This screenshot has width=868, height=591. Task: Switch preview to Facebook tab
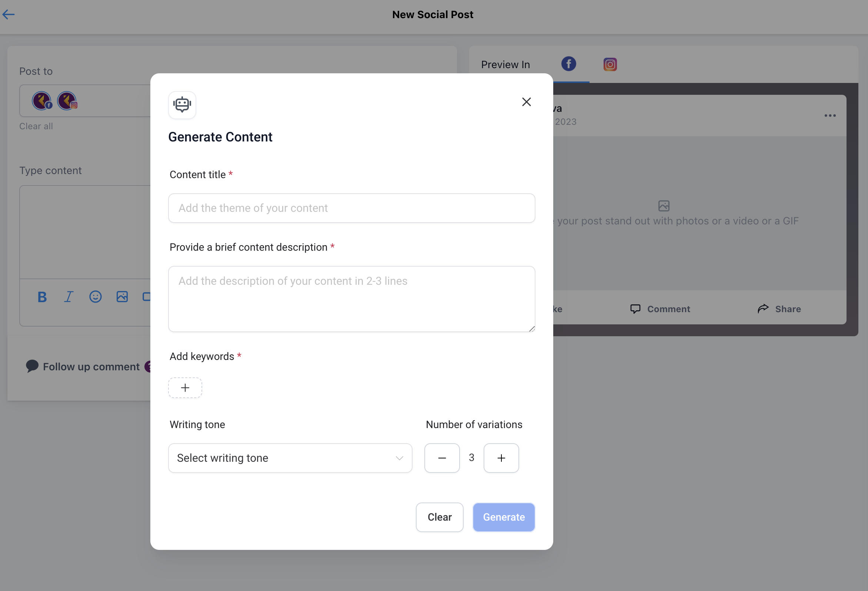pyautogui.click(x=568, y=64)
